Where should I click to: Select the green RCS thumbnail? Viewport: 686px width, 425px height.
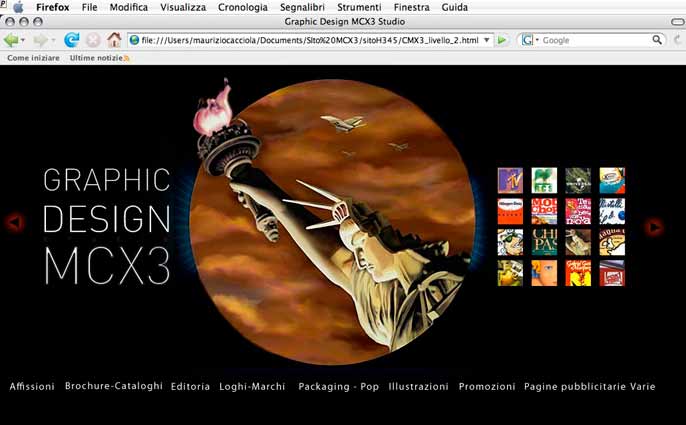(x=544, y=180)
